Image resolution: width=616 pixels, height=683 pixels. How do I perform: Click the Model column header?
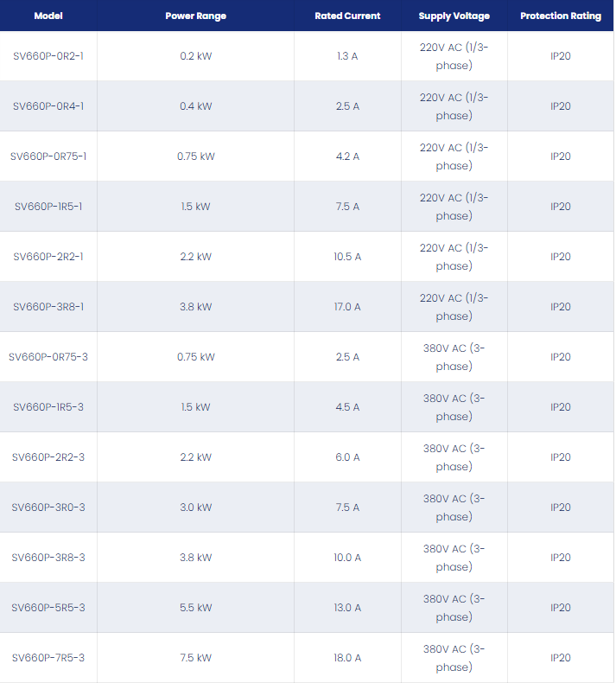pyautogui.click(x=48, y=16)
